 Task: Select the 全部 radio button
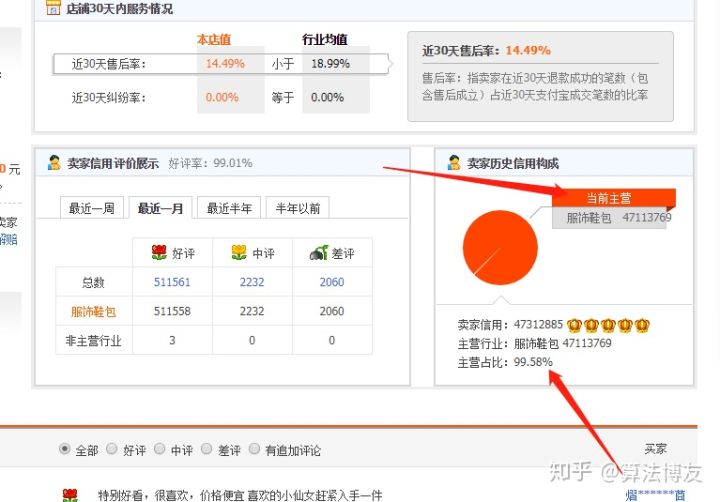[x=65, y=450]
